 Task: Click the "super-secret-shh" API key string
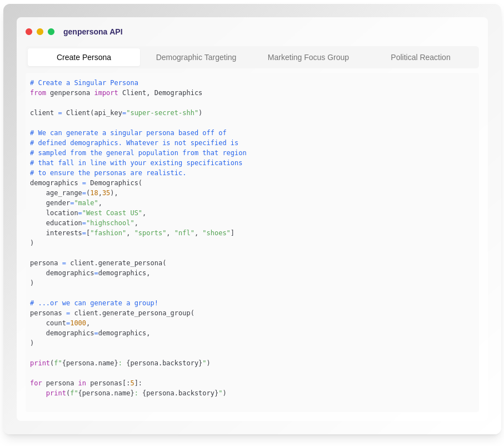[162, 113]
